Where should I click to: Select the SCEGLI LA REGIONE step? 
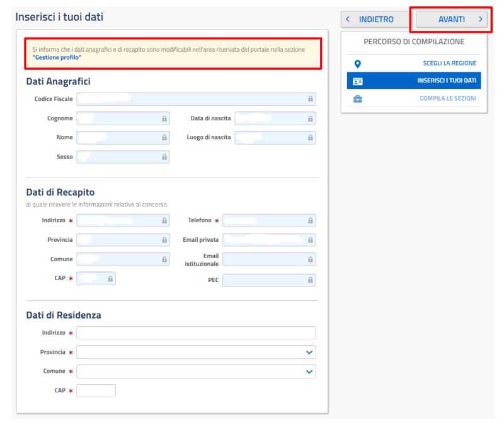pyautogui.click(x=414, y=64)
